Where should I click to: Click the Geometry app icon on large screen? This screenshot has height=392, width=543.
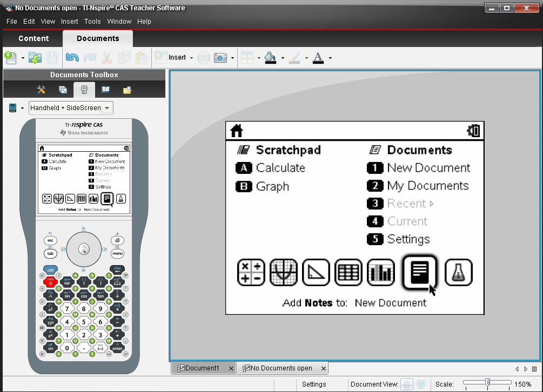tap(316, 273)
